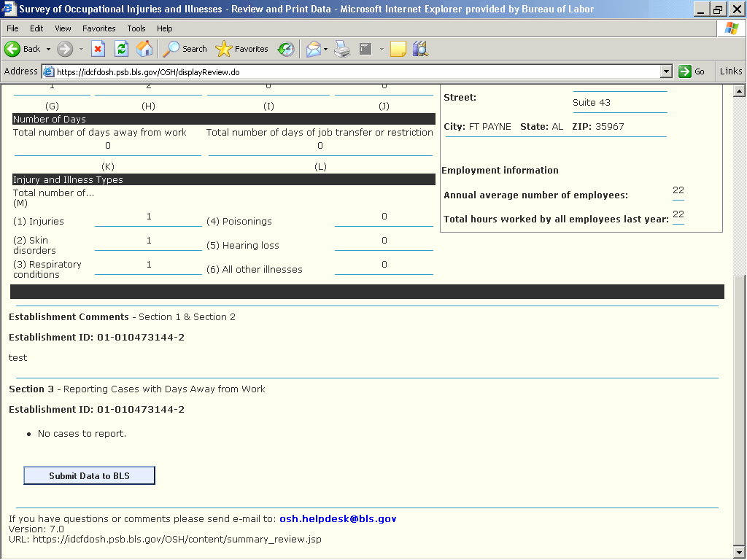
Task: Open the File menu
Action: 12,28
